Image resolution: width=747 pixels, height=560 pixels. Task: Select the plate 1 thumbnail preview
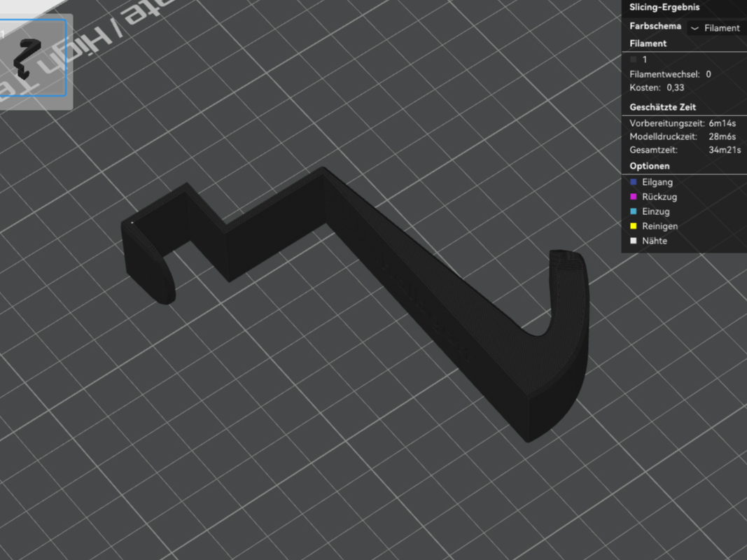click(x=32, y=58)
